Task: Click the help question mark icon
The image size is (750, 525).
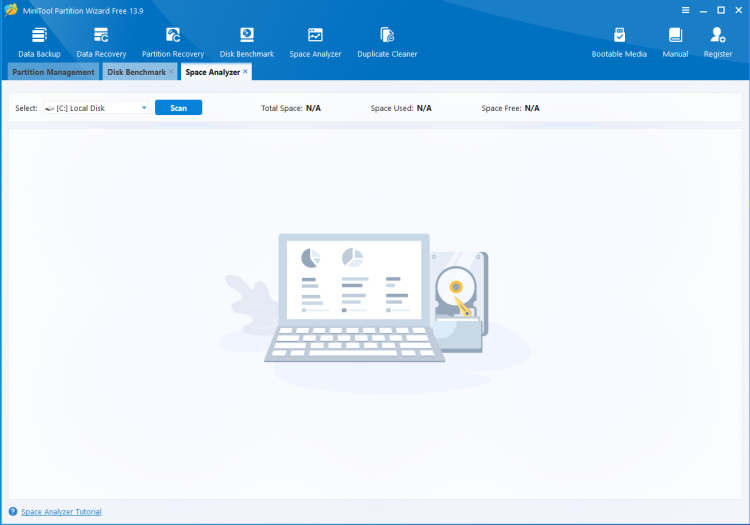Action: (13, 511)
